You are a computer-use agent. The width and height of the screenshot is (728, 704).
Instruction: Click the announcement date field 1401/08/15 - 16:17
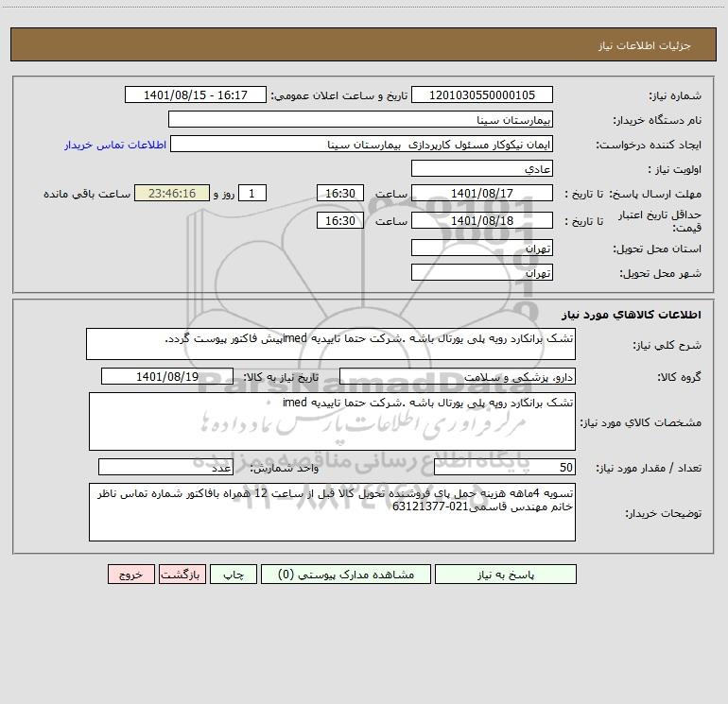(196, 94)
